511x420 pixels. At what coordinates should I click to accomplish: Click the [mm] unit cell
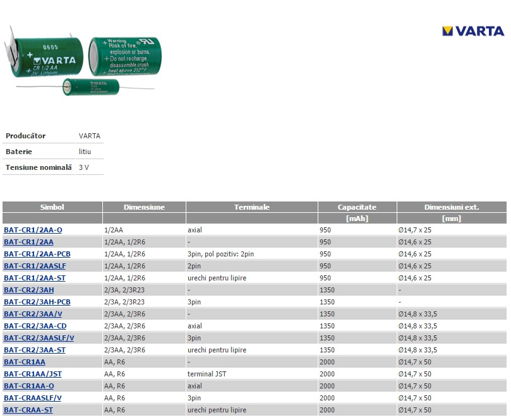[x=452, y=219]
